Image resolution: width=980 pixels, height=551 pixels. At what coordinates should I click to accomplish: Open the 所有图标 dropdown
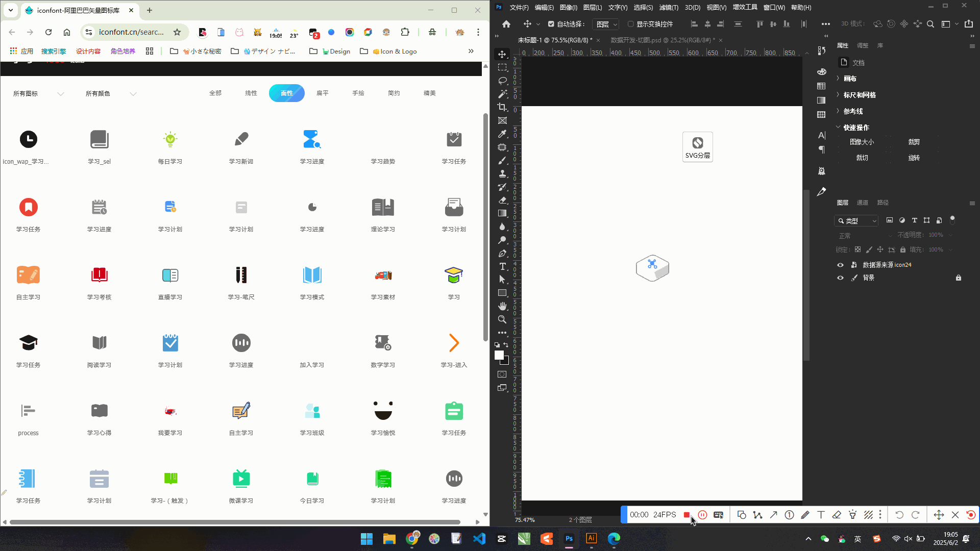[39, 94]
